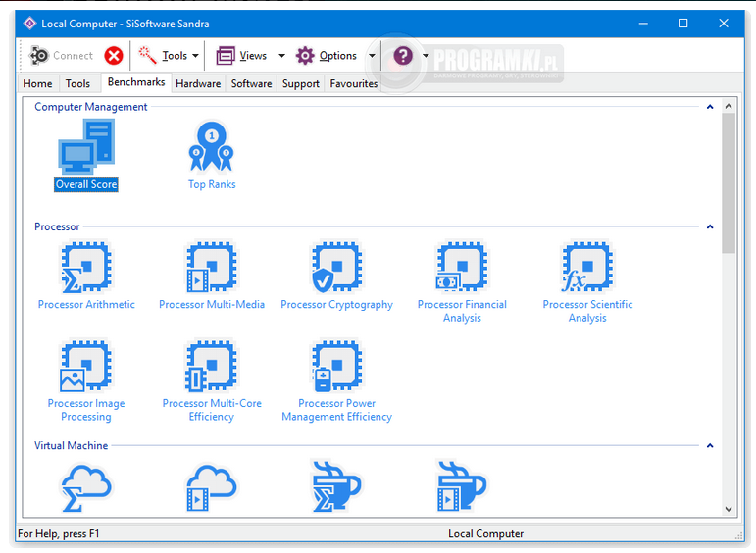Click the coffee cup with film strip icon
Viewport: 756px width, 553px height.
[462, 486]
